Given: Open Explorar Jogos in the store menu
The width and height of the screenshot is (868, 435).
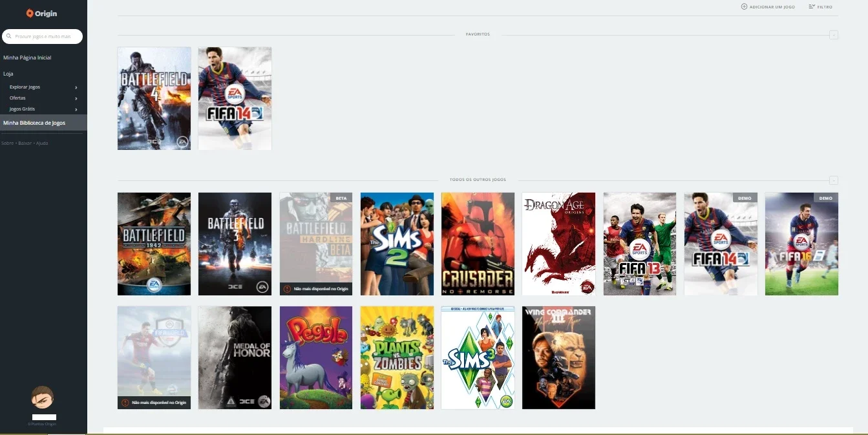Looking at the screenshot, I should tap(25, 87).
